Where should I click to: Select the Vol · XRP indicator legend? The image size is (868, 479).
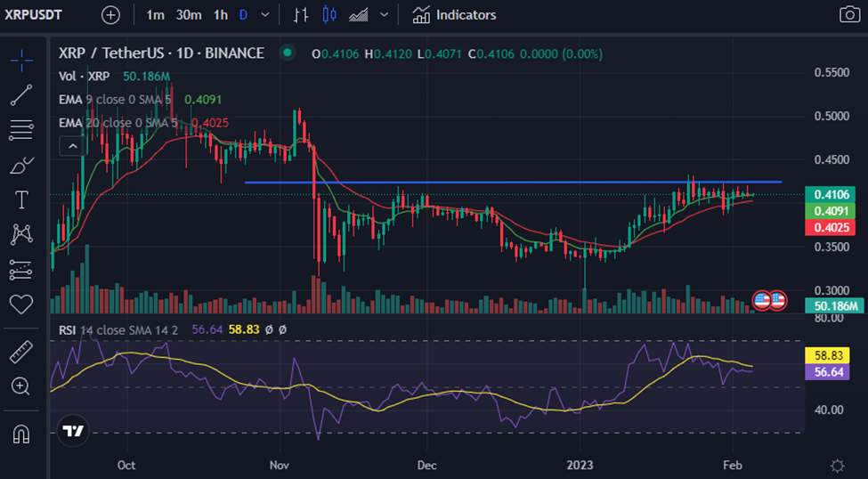click(85, 77)
